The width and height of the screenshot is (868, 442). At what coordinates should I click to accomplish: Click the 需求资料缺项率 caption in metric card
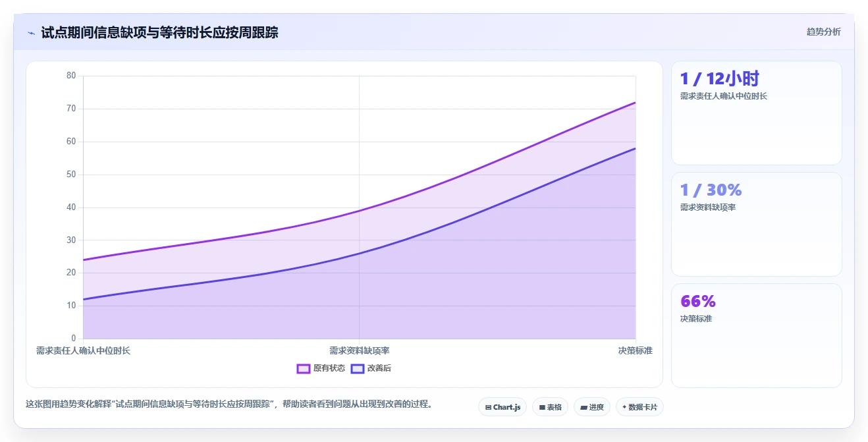point(707,207)
